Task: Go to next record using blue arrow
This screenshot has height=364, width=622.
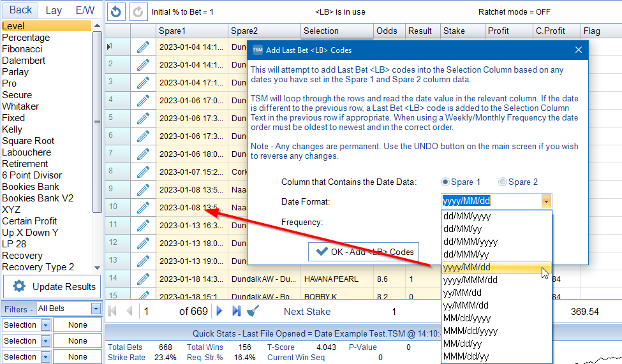Action: [x=219, y=311]
